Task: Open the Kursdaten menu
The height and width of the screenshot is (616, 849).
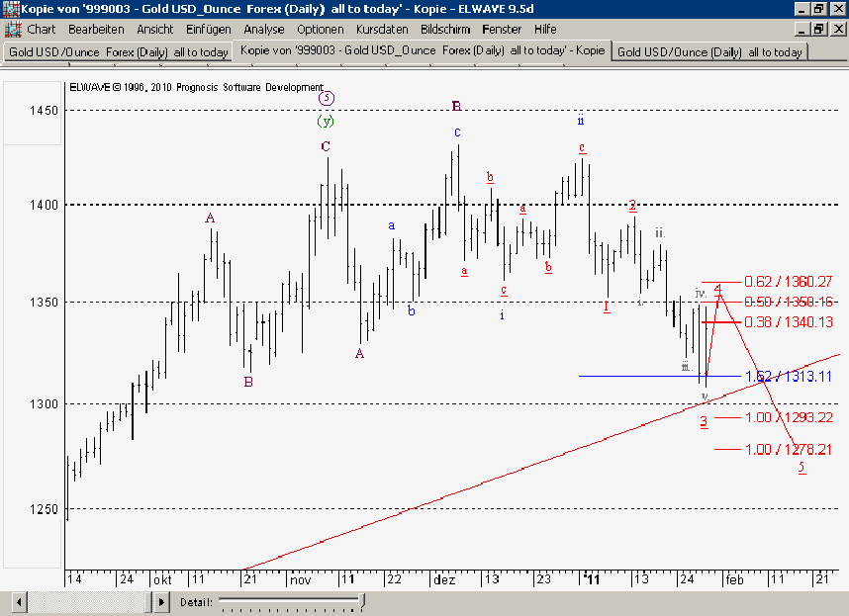Action: coord(382,30)
